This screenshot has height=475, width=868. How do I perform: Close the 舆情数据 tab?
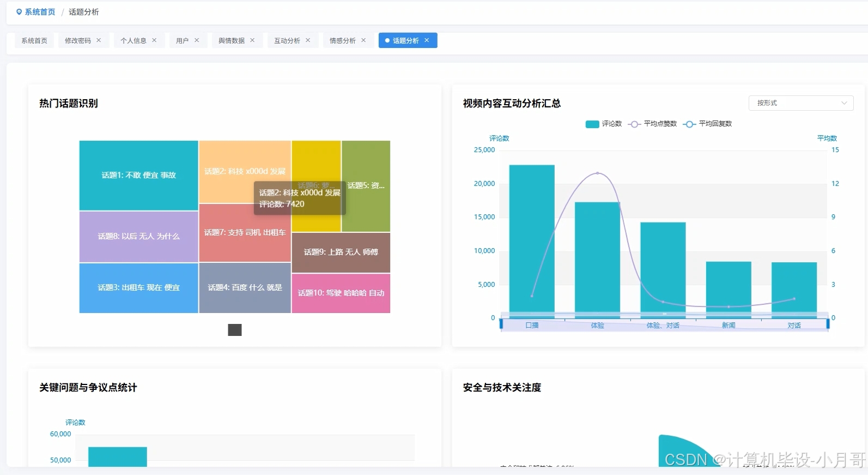click(x=252, y=40)
